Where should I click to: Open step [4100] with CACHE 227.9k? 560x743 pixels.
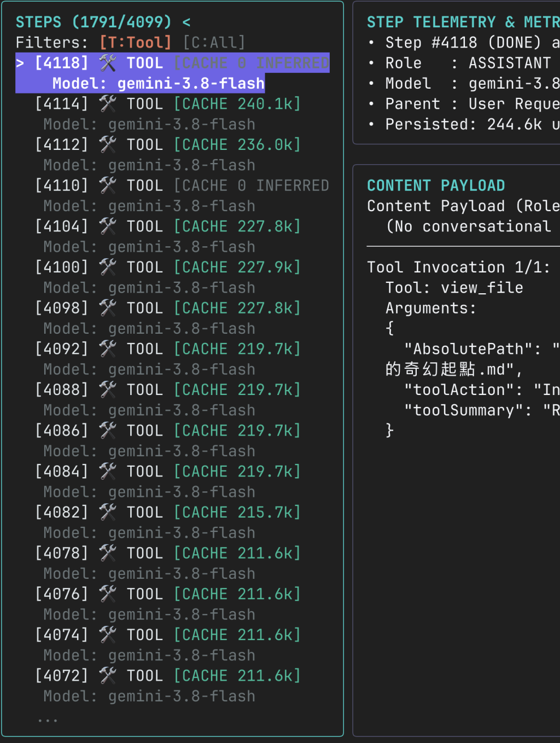[x=167, y=267]
